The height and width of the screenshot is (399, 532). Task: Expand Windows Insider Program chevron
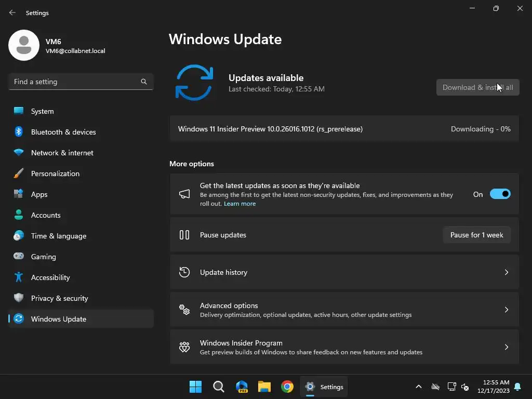tap(506, 347)
